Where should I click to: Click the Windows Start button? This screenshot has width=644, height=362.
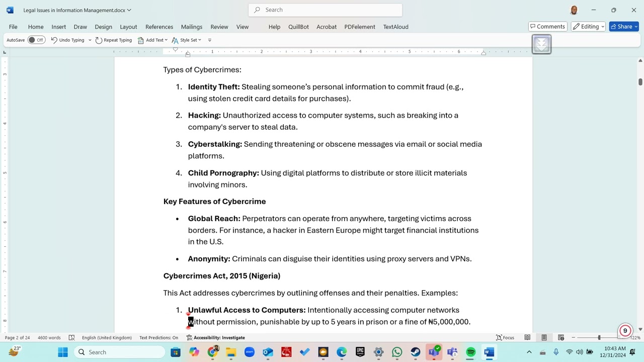coord(63,352)
